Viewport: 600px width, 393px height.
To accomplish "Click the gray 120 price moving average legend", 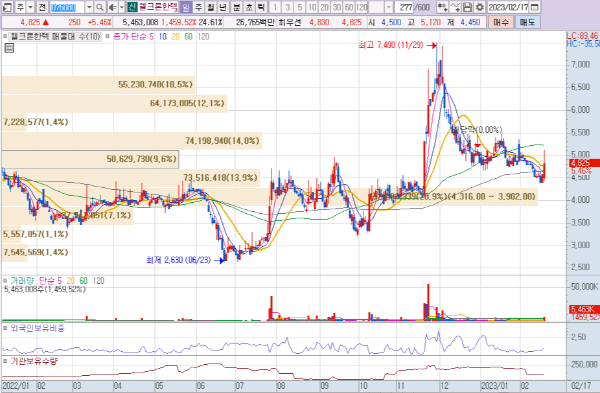I will pos(204,37).
